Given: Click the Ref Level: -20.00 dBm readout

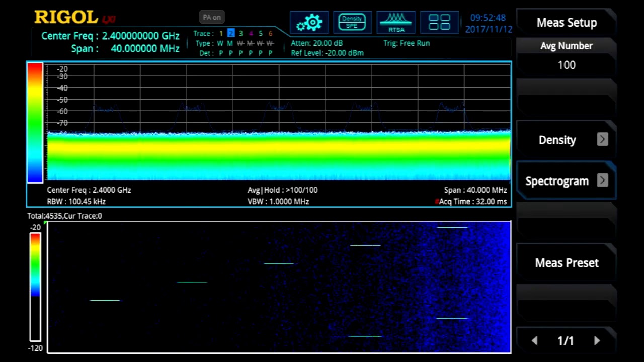Looking at the screenshot, I should 327,53.
